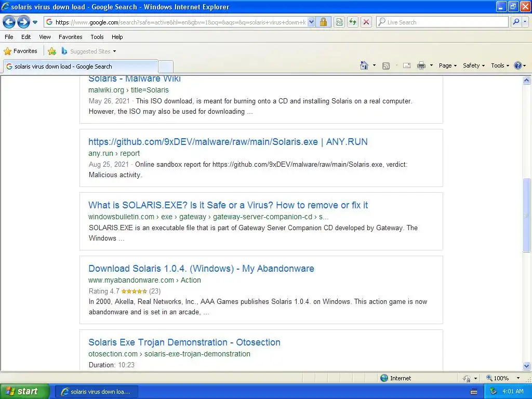Expand the Home button dropdown arrow
This screenshot has height=399, width=532.
374,65
